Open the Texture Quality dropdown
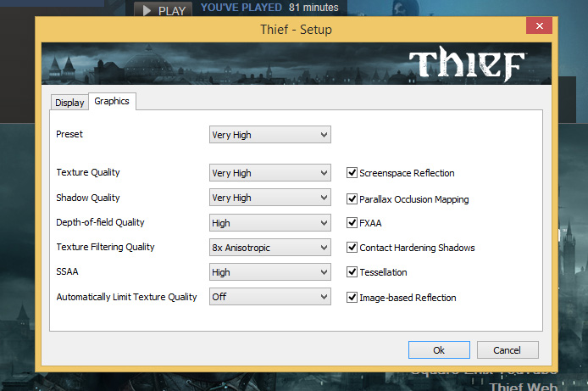 click(x=270, y=173)
